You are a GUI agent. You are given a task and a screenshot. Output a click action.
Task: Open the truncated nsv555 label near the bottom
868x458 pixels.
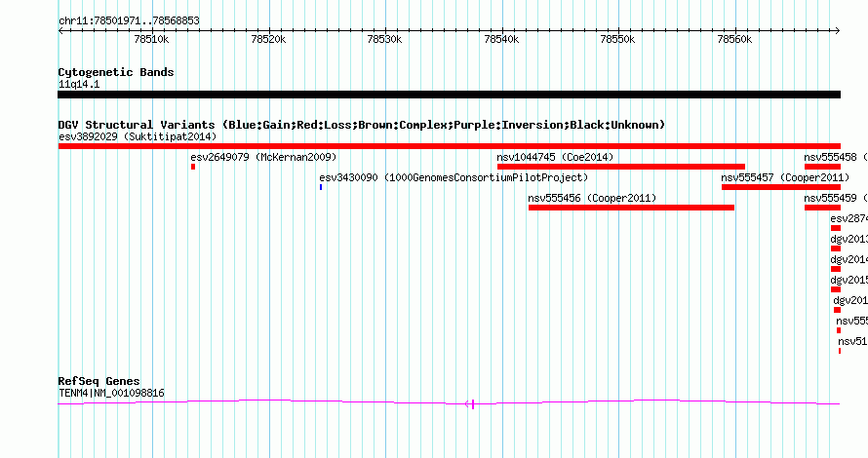[x=852, y=321]
